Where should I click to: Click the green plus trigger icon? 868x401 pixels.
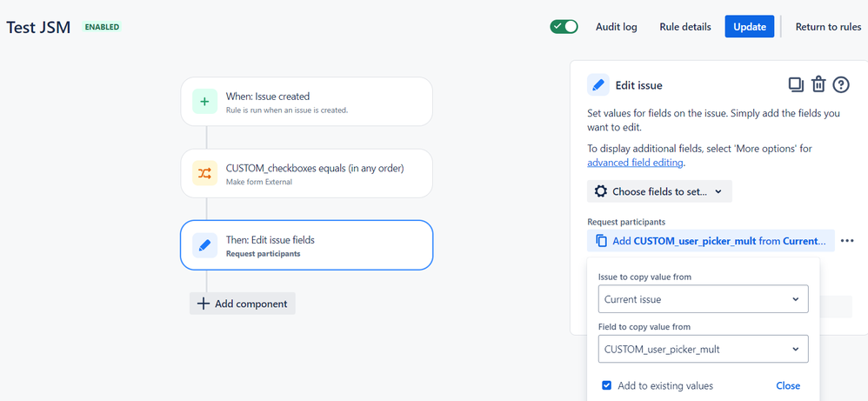coord(204,102)
